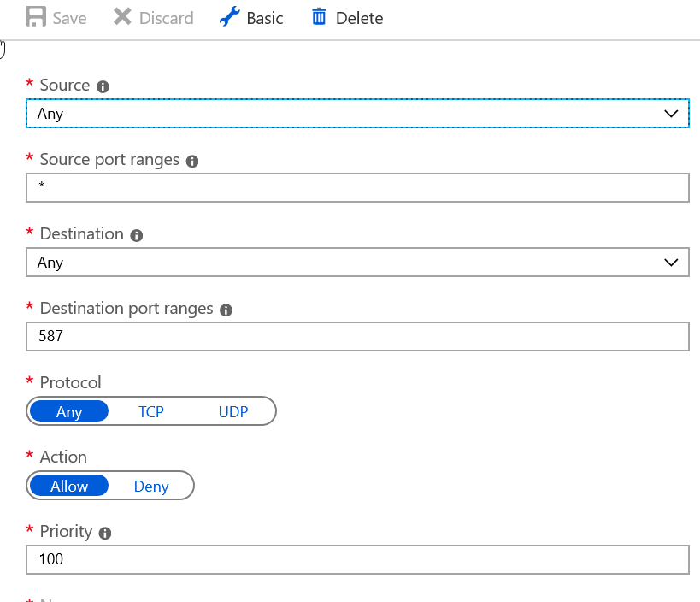The height and width of the screenshot is (602, 700).
Task: Select TCP protocol option
Action: (x=151, y=411)
